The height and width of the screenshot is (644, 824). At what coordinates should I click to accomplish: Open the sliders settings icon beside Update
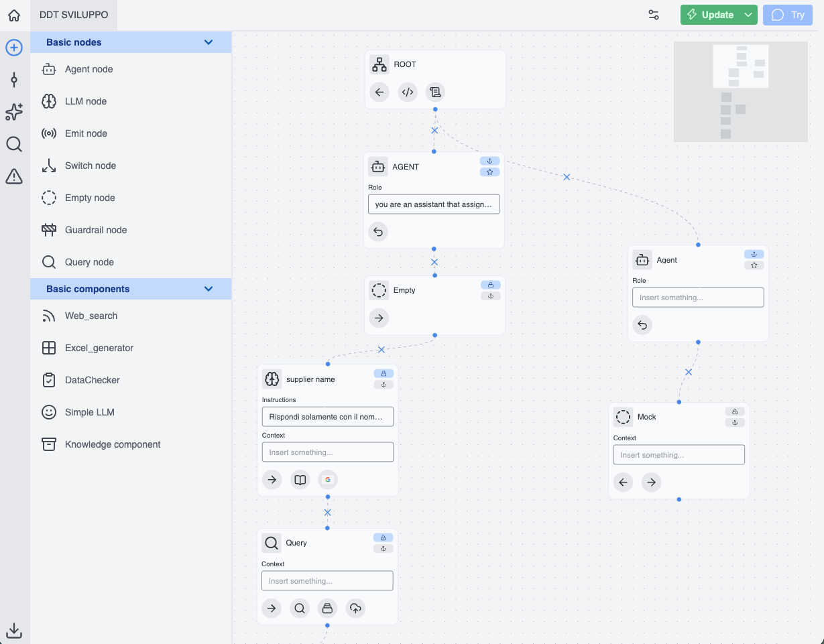pyautogui.click(x=654, y=15)
